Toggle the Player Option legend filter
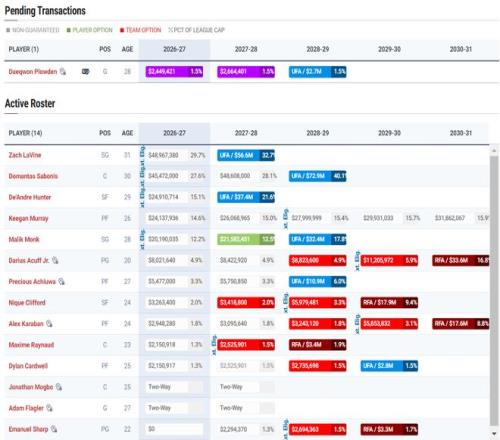This screenshot has width=500, height=440. pos(90,30)
